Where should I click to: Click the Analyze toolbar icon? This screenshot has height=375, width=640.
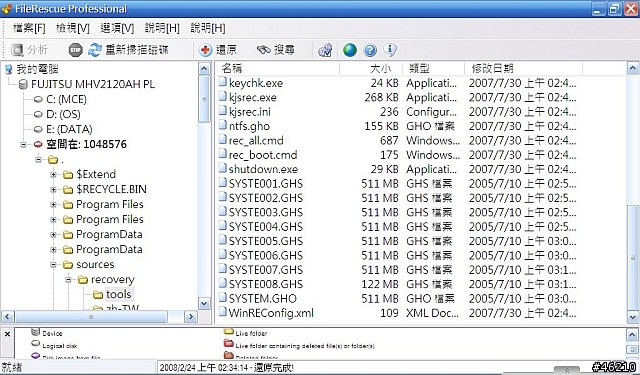tap(18, 50)
